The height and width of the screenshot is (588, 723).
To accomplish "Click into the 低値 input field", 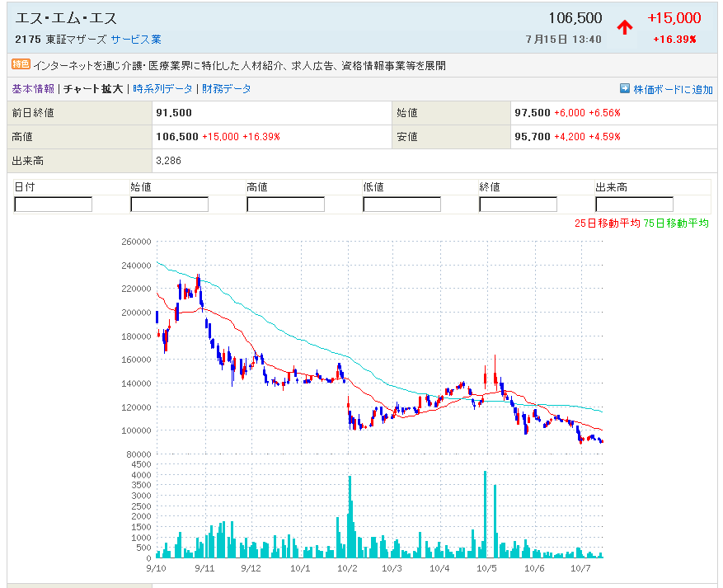I will (401, 204).
